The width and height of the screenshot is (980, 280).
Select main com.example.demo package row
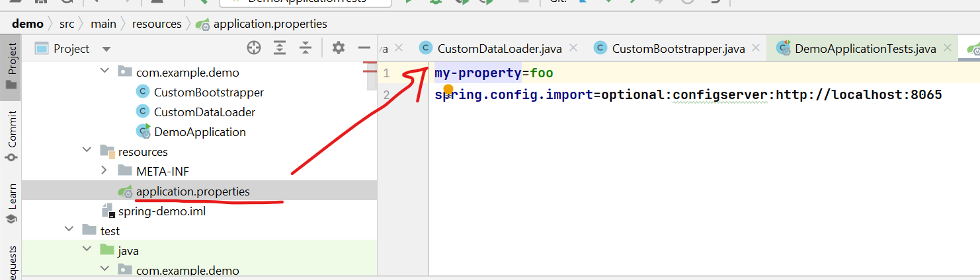tap(188, 73)
